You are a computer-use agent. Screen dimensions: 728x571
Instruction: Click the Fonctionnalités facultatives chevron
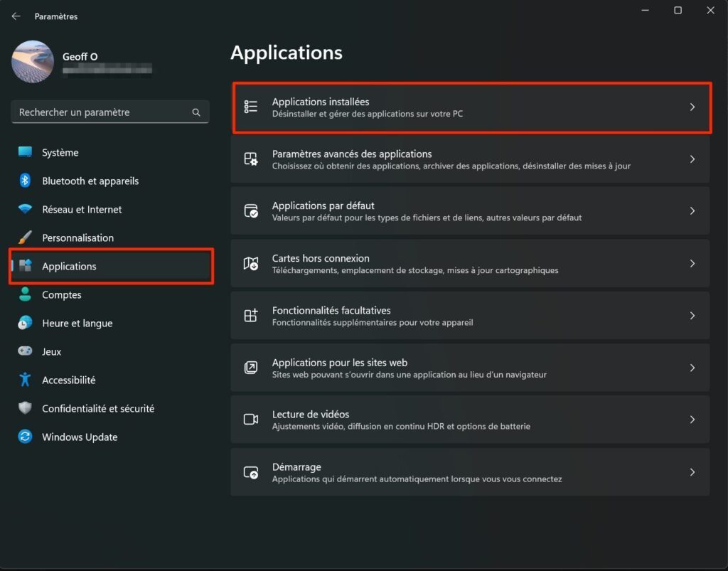click(x=692, y=316)
